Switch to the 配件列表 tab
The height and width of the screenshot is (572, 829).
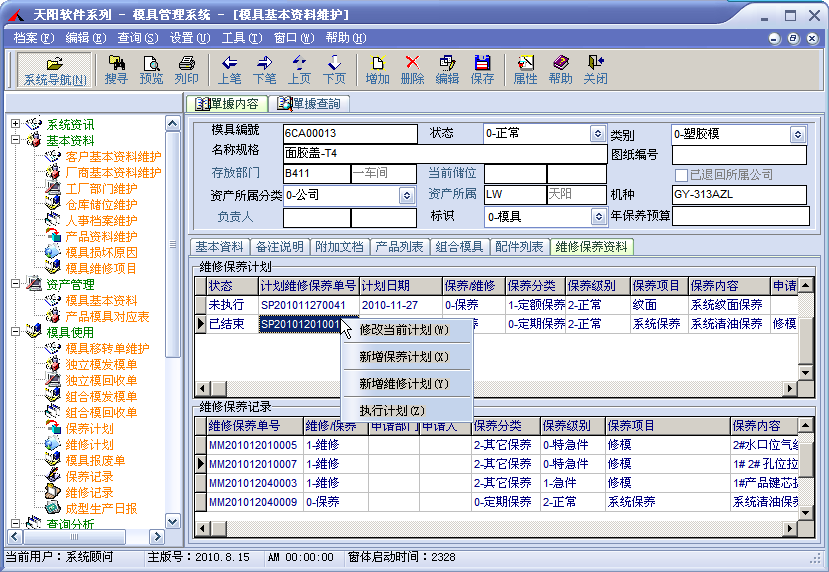(x=518, y=247)
